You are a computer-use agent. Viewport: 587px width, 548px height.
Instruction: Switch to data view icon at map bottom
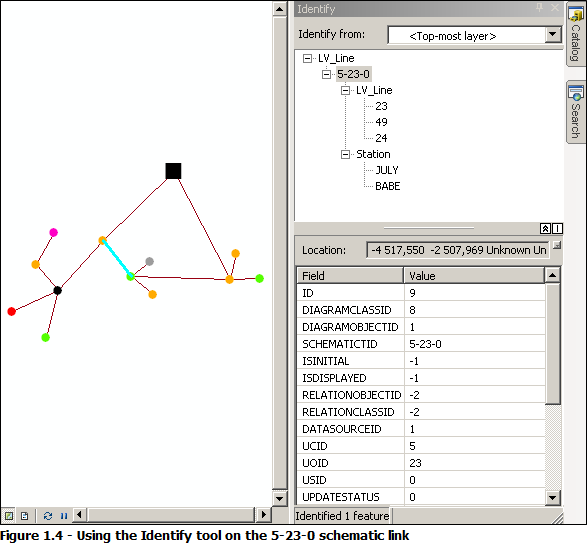pos(9,516)
